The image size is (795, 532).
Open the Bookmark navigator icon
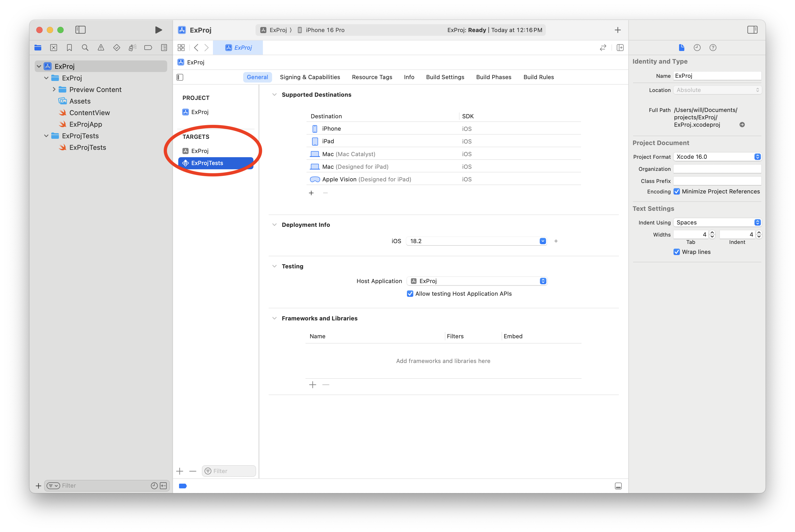point(69,48)
